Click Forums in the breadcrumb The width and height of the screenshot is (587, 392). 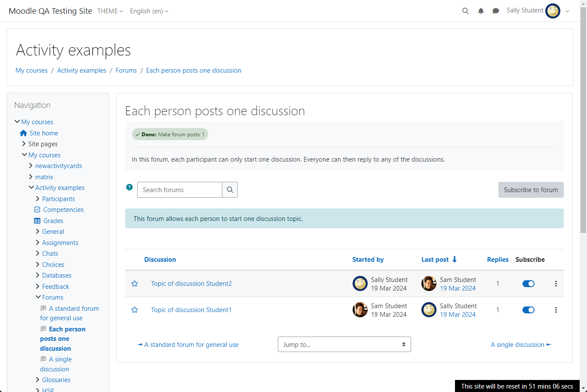(x=126, y=70)
